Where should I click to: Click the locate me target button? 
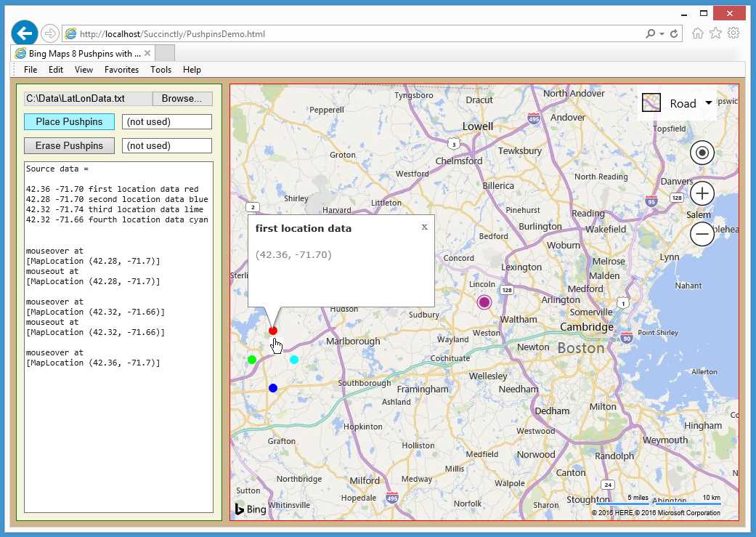702,153
